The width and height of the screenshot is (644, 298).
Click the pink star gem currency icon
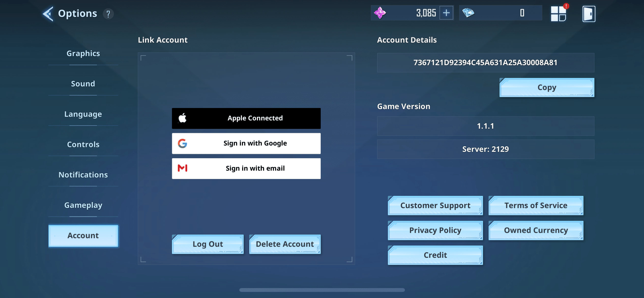[380, 13]
